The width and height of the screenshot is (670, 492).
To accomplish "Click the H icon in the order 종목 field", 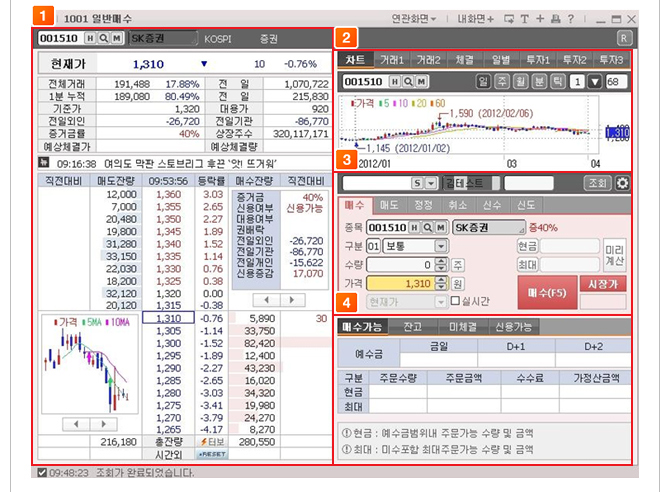I will (414, 228).
